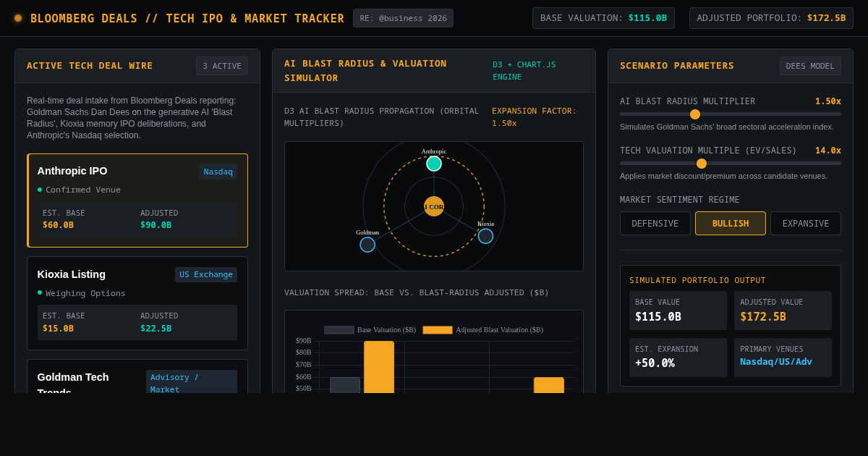Open the Anthropic IPO deal card
Screen dimensions: 868x456
pyautogui.click(x=137, y=200)
